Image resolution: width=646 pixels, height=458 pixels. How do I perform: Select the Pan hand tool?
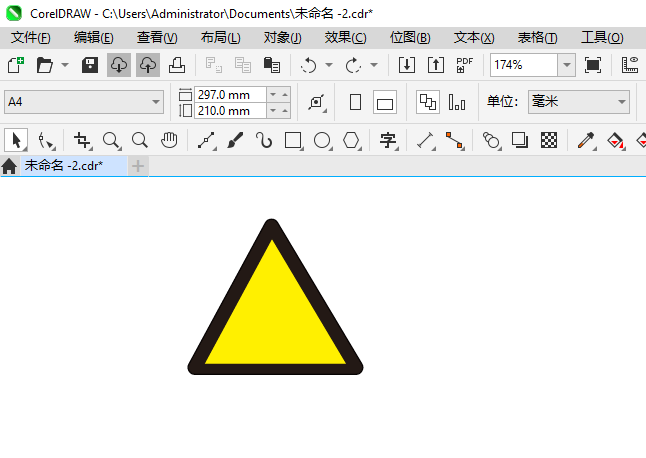(x=169, y=140)
